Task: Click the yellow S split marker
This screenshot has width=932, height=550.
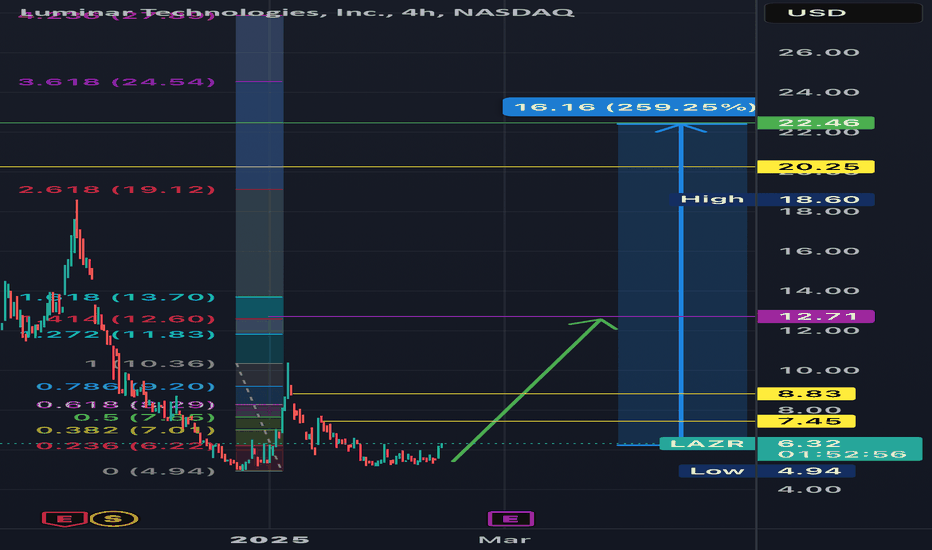Action: point(114,518)
